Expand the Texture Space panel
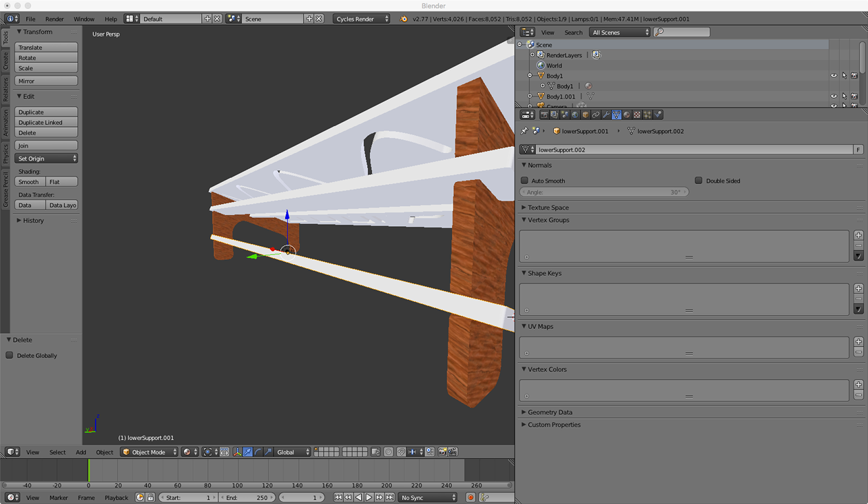The image size is (868, 504). (548, 208)
